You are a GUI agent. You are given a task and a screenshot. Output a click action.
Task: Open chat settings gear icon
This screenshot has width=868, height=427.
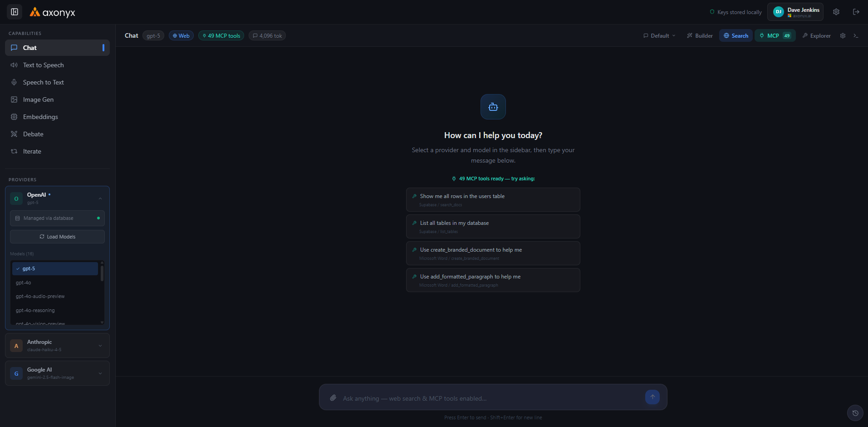[x=843, y=36]
